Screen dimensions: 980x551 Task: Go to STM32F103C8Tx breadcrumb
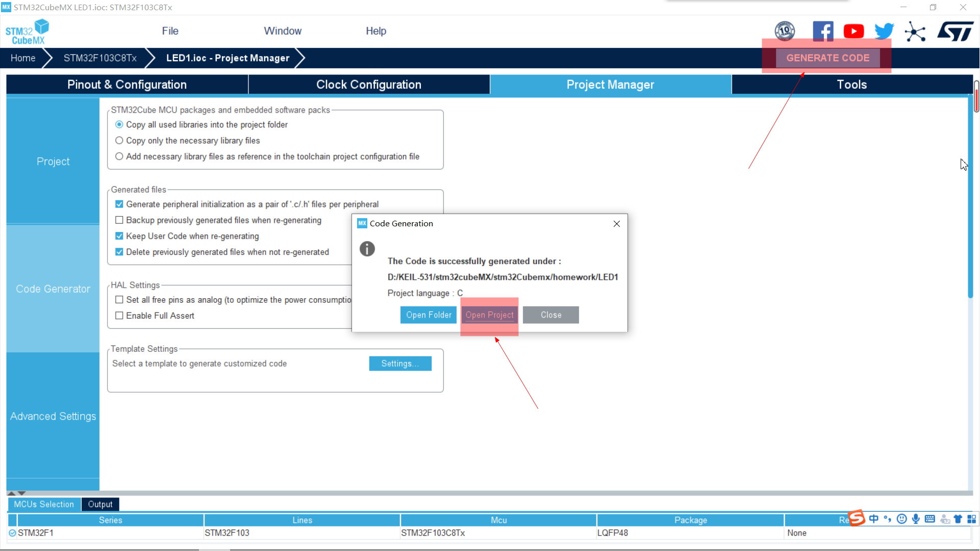coord(100,58)
